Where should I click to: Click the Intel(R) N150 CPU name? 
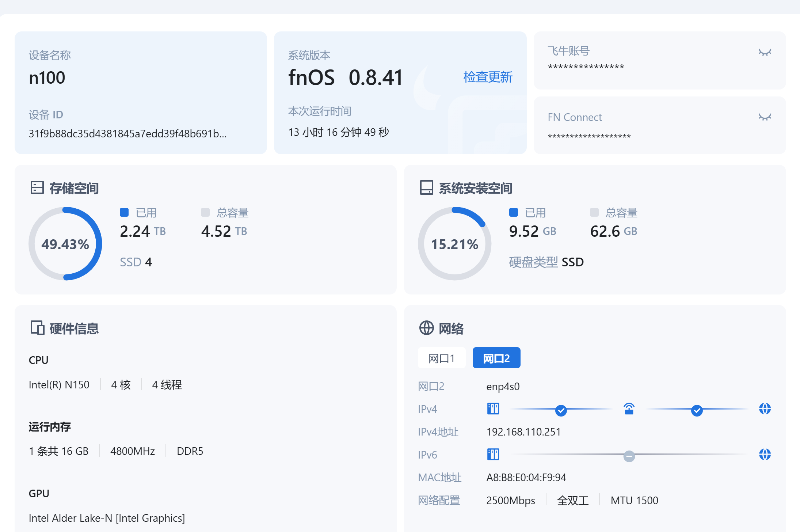coord(59,385)
